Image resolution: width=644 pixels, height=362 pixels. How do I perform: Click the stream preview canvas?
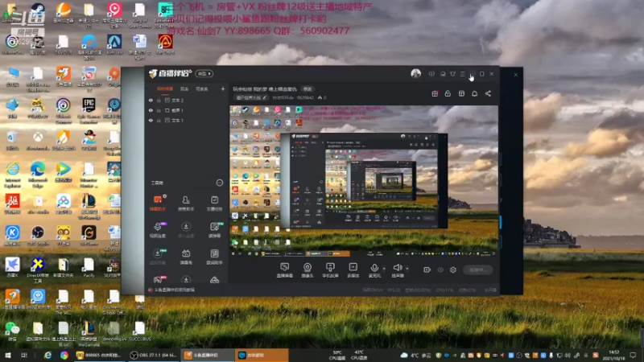tap(364, 181)
